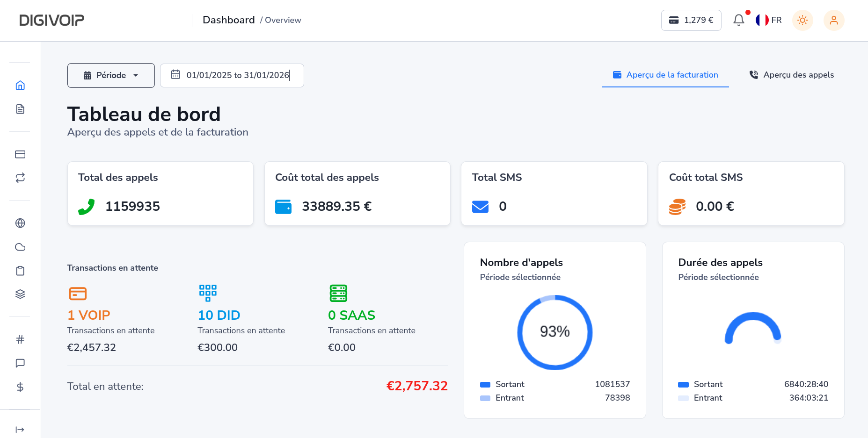This screenshot has width=868, height=438.
Task: Open the credit card sidebar icon
Action: (20, 154)
